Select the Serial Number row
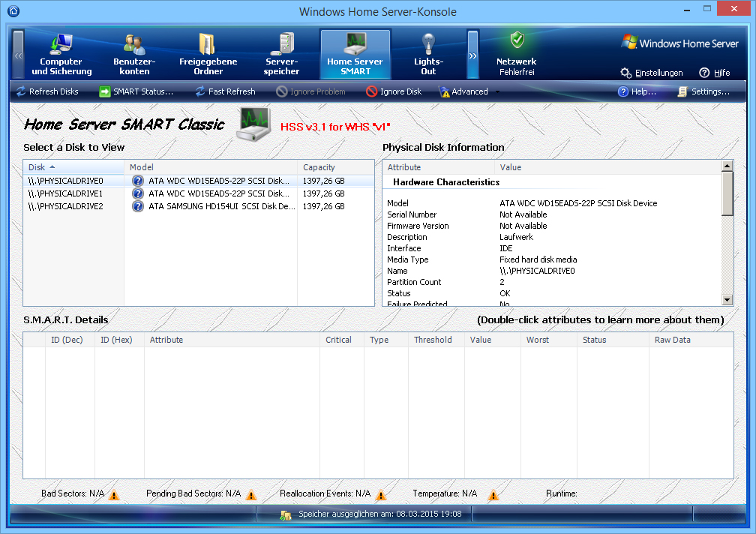The height and width of the screenshot is (534, 756). pos(553,214)
